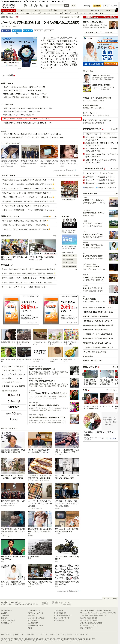Screen dimensions: 120x644
Task: Click the ログイン button
Action: point(106,6)
